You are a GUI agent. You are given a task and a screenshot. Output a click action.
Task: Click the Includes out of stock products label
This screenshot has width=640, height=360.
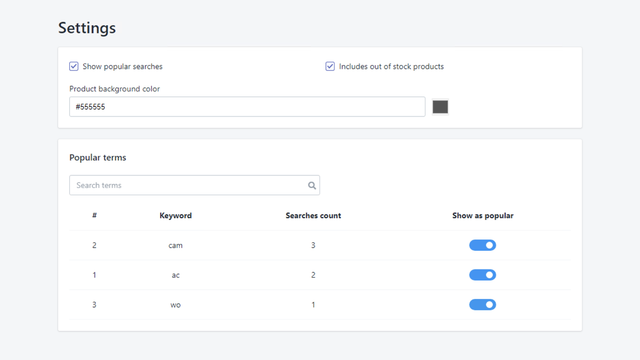[x=391, y=66]
